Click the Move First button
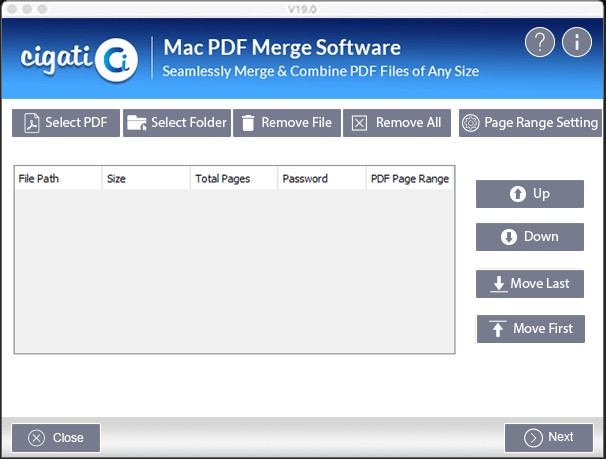Image resolution: width=606 pixels, height=459 pixels. (531, 329)
